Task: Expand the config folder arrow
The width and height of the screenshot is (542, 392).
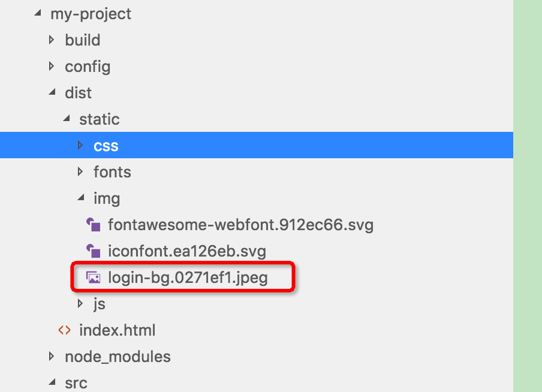Action: 52,67
